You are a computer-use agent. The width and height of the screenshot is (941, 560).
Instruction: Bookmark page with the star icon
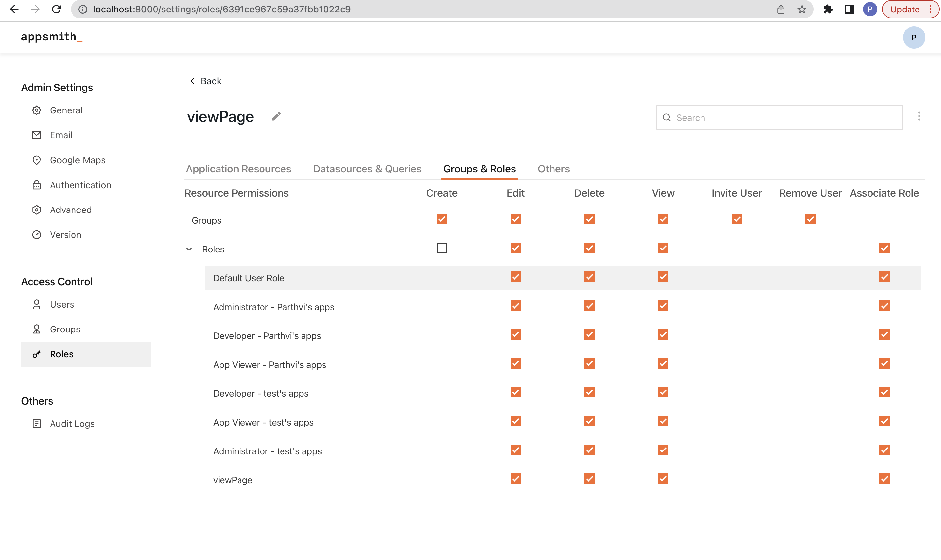click(x=802, y=9)
